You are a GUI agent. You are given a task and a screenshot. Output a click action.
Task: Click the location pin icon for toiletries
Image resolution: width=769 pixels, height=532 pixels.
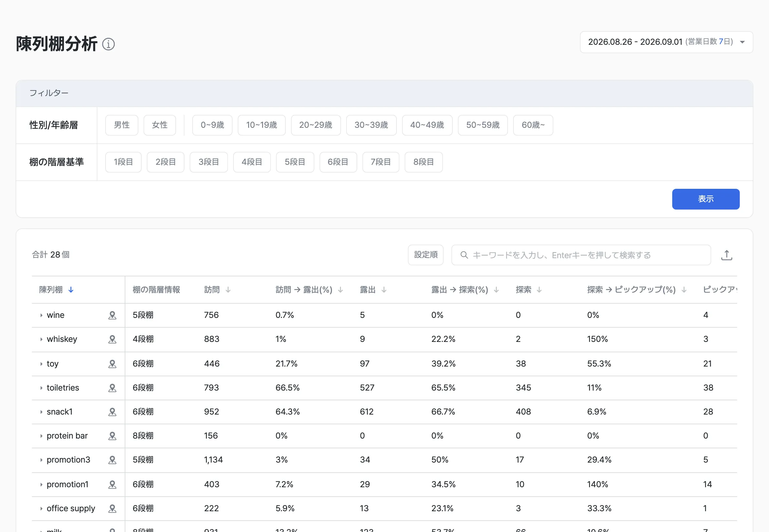coord(112,388)
